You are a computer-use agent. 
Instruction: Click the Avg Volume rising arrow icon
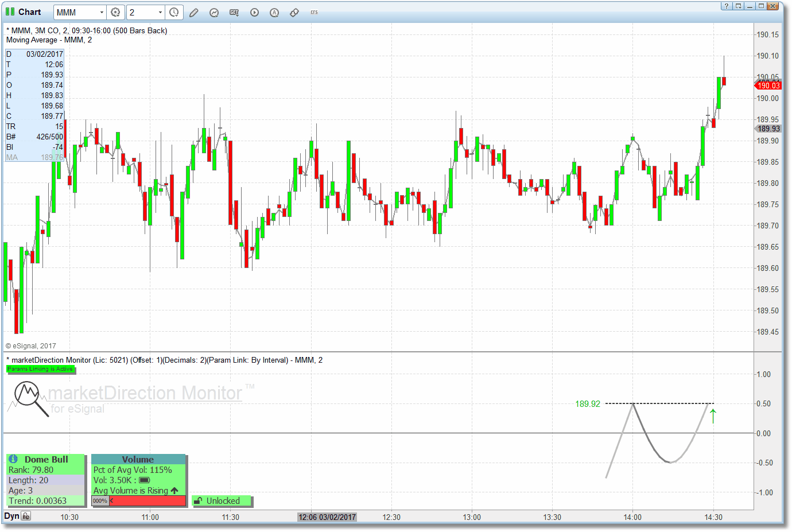174,491
